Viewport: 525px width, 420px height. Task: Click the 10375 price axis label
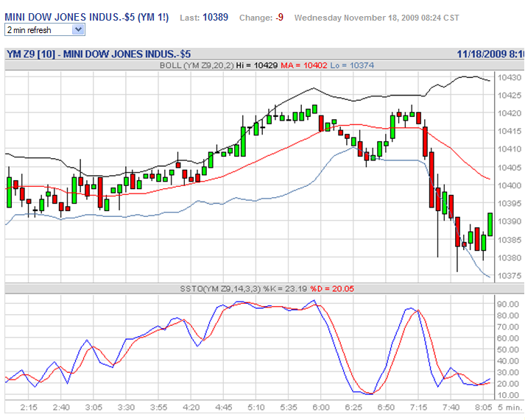(x=510, y=276)
